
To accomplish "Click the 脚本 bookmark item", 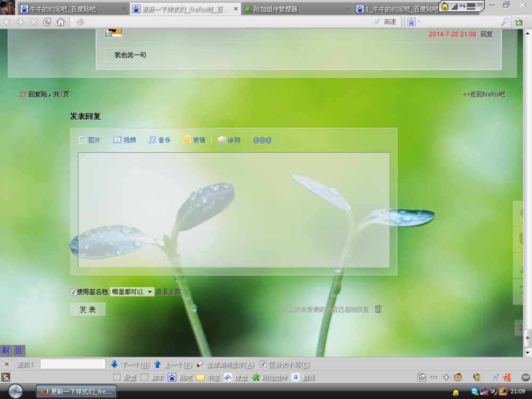I will (x=152, y=377).
